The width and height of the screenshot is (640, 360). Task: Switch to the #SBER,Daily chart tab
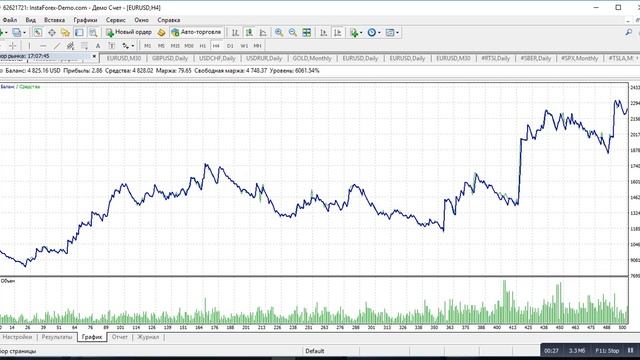[x=536, y=58]
